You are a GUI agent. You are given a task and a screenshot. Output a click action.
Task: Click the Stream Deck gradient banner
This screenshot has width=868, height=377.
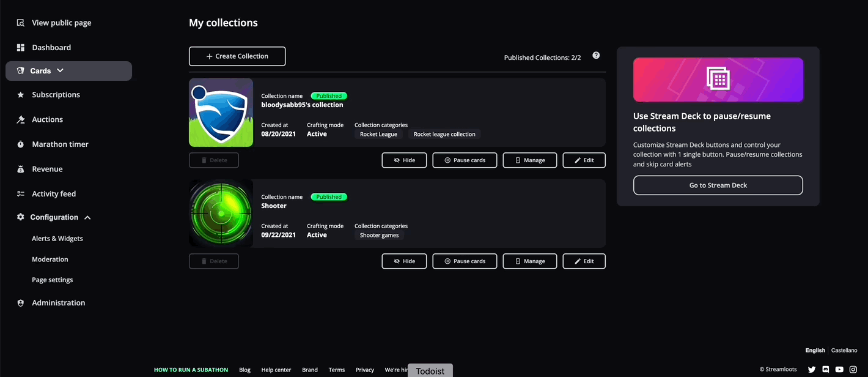click(718, 80)
